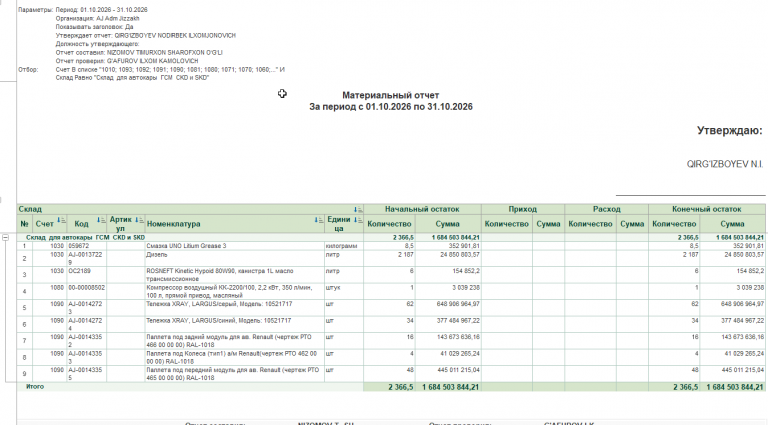Click opening sum 377 484 967,22

pos(448,324)
